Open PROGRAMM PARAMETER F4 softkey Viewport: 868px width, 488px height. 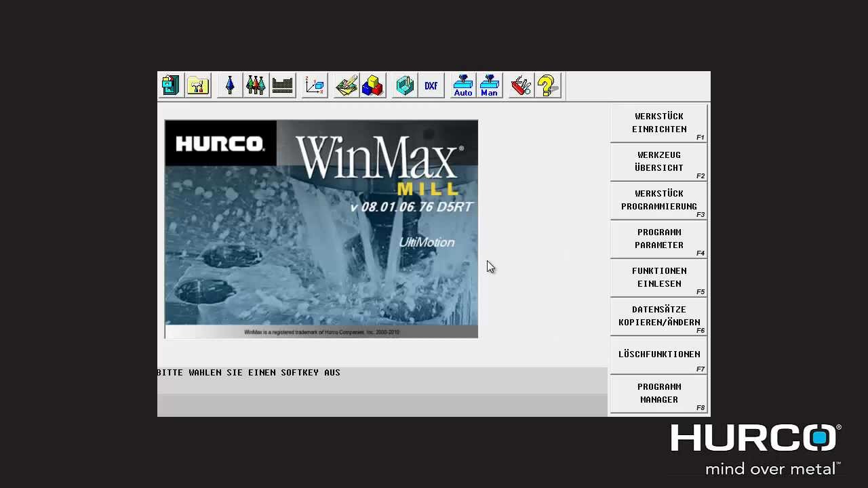658,239
